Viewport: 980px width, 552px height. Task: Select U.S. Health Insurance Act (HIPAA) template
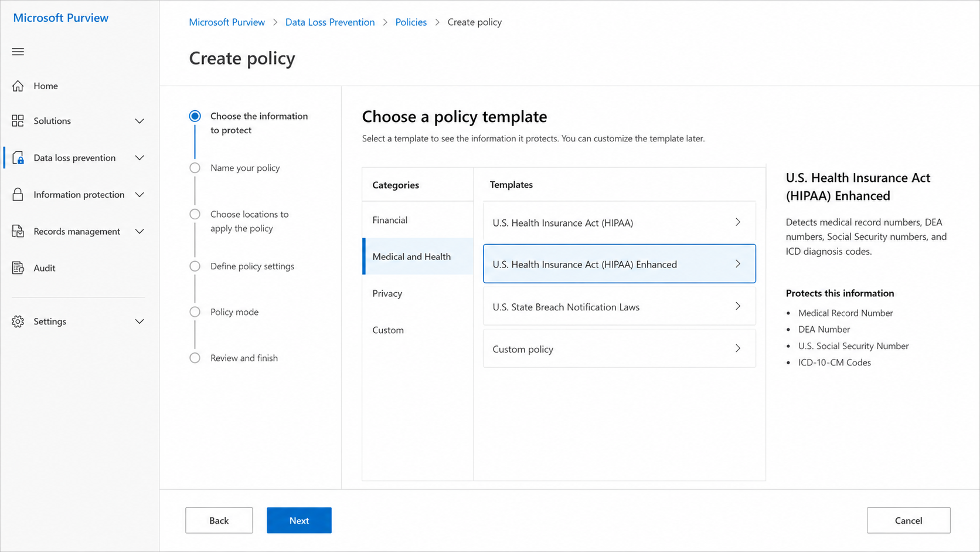(x=620, y=222)
